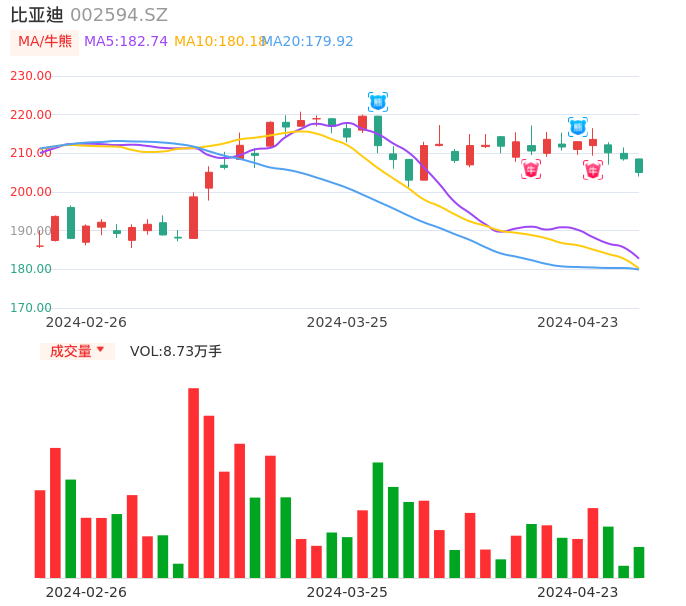Click the 2024-04-23 date label under volume chart
This screenshot has width=686, height=606.
tap(578, 592)
